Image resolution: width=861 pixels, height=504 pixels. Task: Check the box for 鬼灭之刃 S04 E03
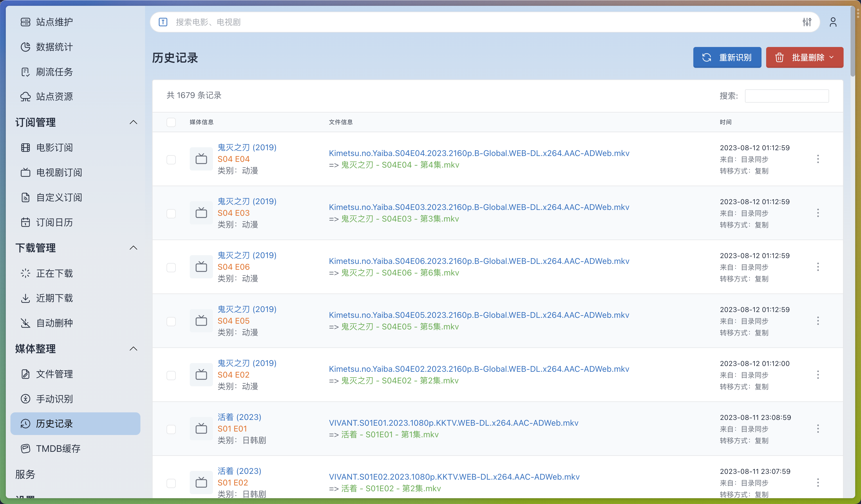171,214
